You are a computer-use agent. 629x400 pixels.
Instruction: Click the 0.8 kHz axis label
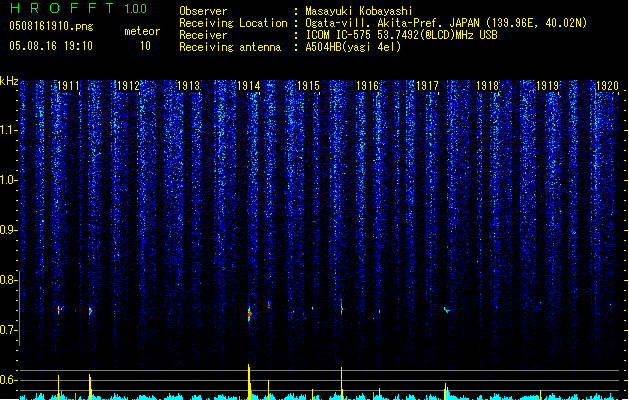coord(9,280)
